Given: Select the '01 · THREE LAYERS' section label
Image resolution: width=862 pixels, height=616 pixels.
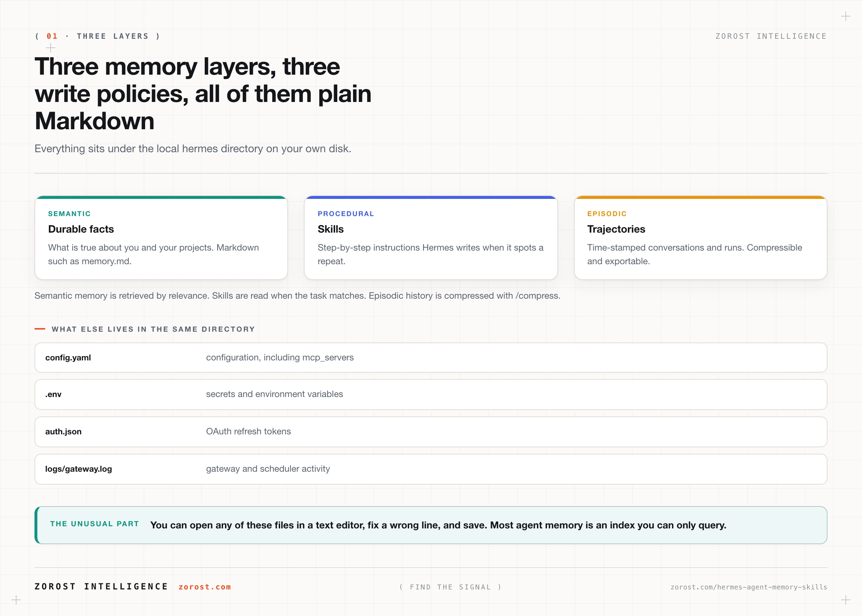Looking at the screenshot, I should [97, 36].
